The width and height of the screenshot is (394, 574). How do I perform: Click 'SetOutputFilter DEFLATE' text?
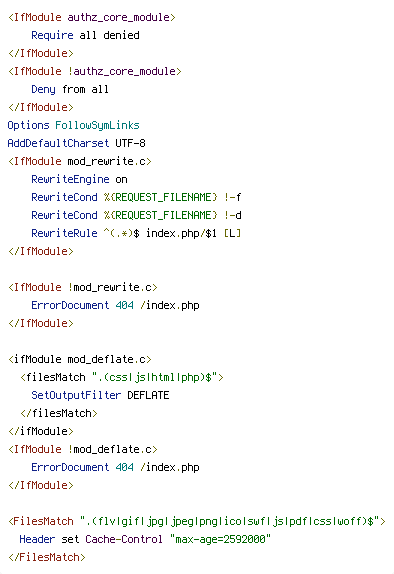click(100, 395)
